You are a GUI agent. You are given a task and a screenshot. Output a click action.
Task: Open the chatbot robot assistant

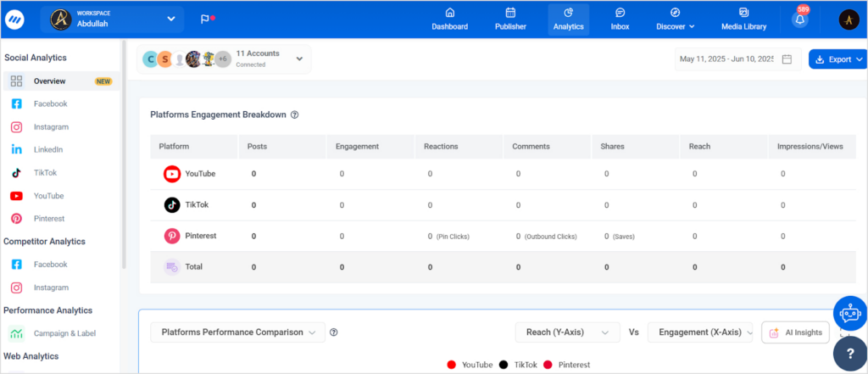pyautogui.click(x=850, y=314)
